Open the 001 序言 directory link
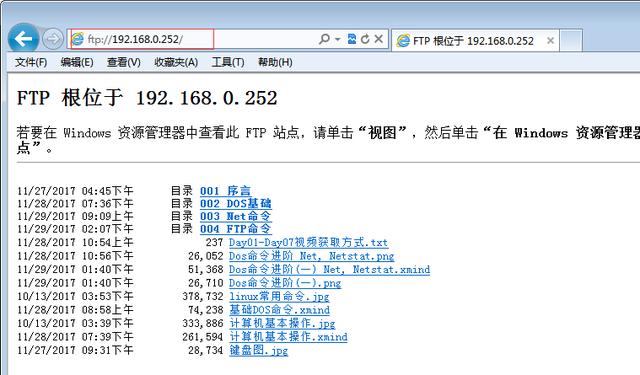Screen dimensions: 640x375 225,191
